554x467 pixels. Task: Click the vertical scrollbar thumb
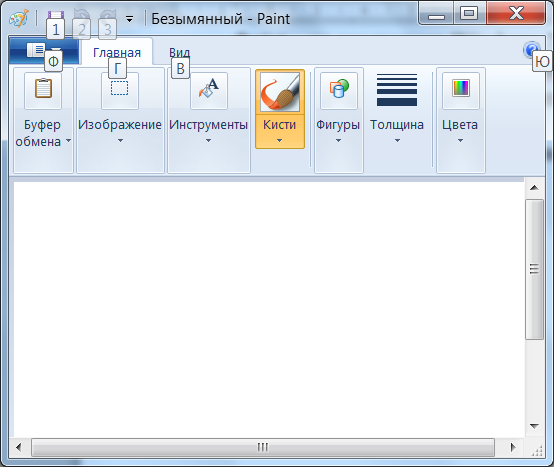(x=534, y=269)
